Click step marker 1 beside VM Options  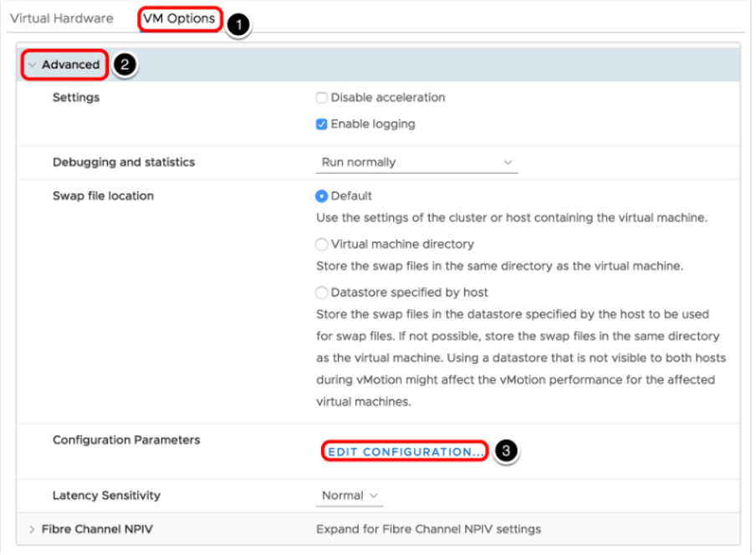pyautogui.click(x=239, y=25)
